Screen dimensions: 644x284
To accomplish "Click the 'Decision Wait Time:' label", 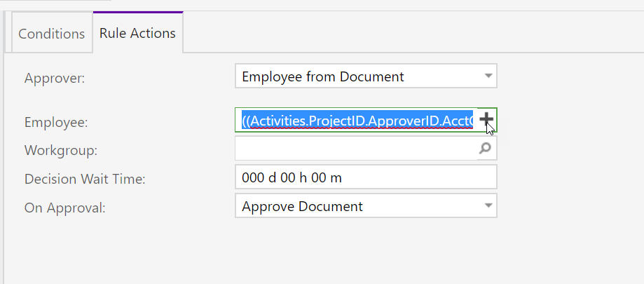I will [x=85, y=179].
